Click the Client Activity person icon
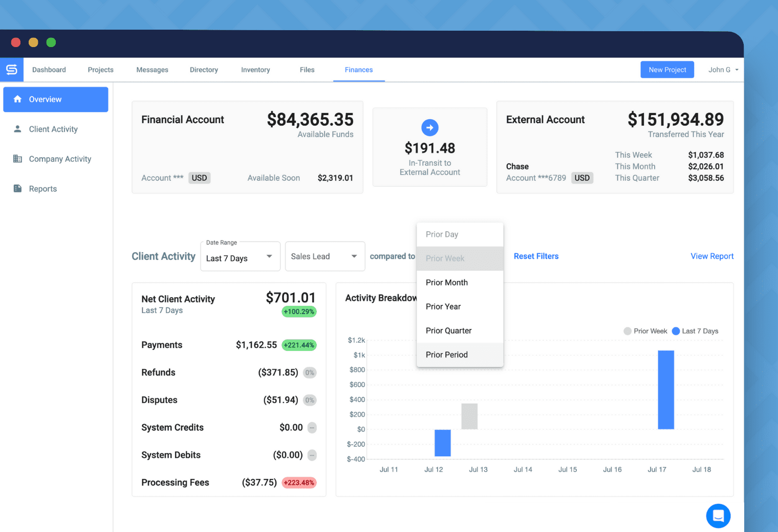778x532 pixels. pyautogui.click(x=17, y=129)
